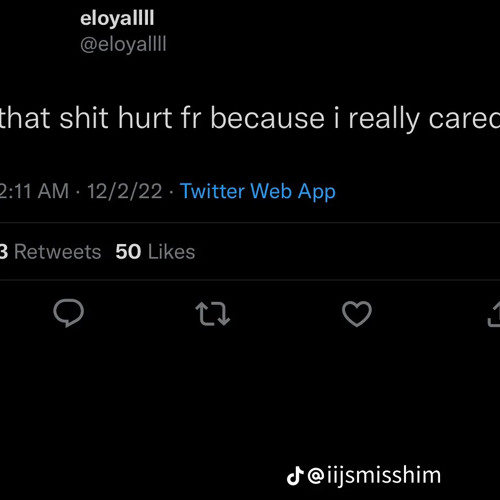Screen dimensions: 500x500
Task: Click the 2:11 AM timestamp
Action: click(x=34, y=191)
